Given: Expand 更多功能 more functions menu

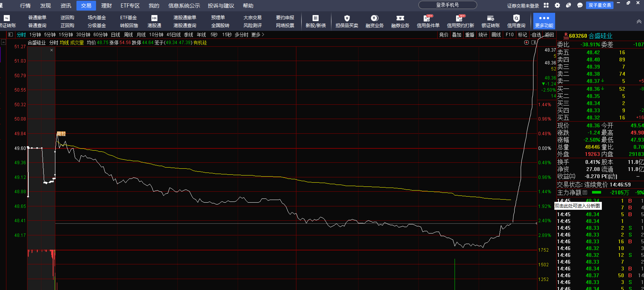Looking at the screenshot, I should [x=544, y=21].
